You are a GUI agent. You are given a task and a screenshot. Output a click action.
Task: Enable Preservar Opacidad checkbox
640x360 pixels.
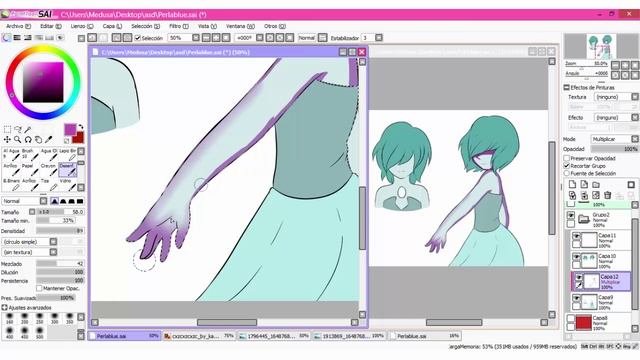point(567,158)
